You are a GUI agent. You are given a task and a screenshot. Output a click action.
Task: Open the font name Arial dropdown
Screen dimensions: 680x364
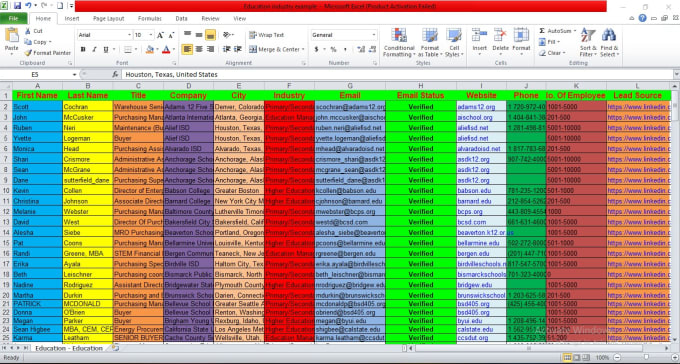coord(129,35)
